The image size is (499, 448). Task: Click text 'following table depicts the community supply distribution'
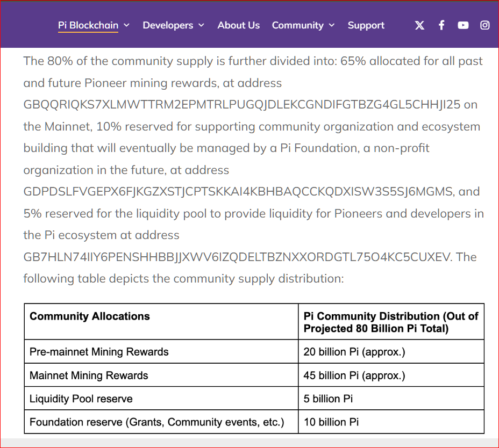(183, 279)
